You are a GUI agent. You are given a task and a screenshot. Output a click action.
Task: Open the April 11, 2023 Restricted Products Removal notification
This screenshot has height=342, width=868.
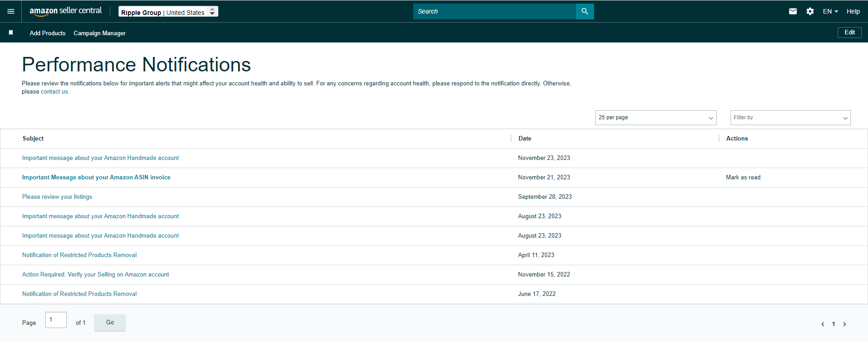(79, 255)
